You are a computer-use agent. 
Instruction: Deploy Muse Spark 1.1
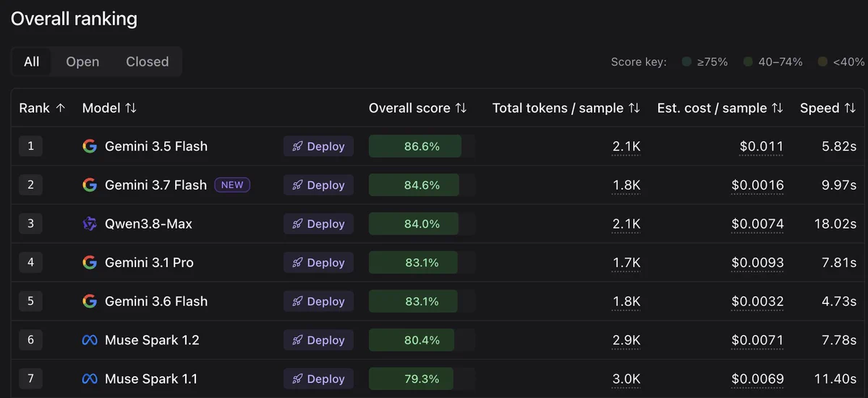click(x=318, y=378)
